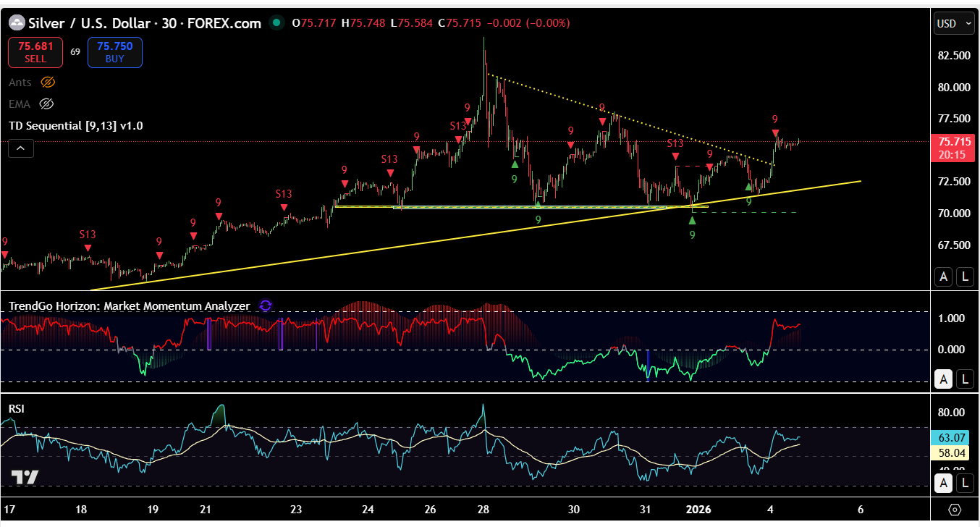This screenshot has height=527, width=980.
Task: Show the hidden Ants indicator
Action: tap(48, 83)
